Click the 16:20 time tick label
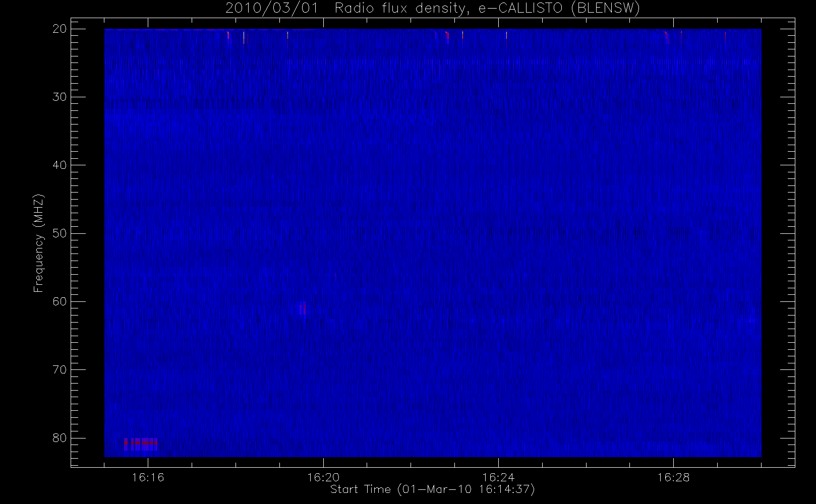The image size is (816, 504). coord(323,477)
